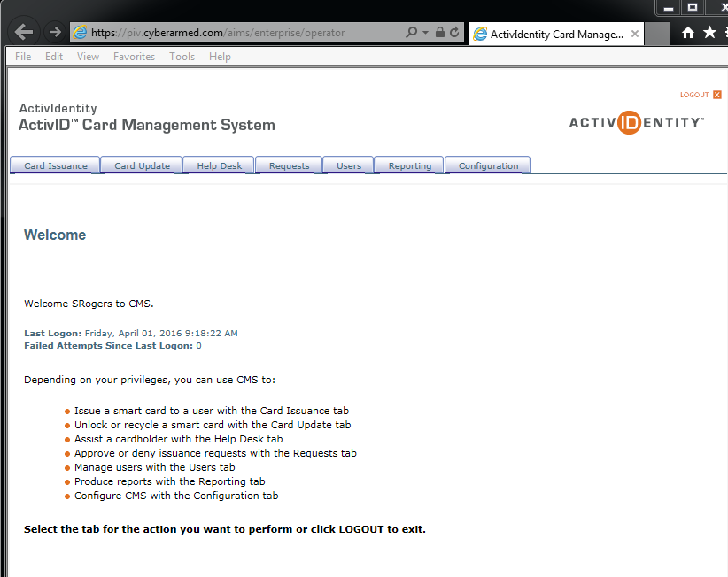Click 'Select the tab for the action' instruction

point(225,529)
